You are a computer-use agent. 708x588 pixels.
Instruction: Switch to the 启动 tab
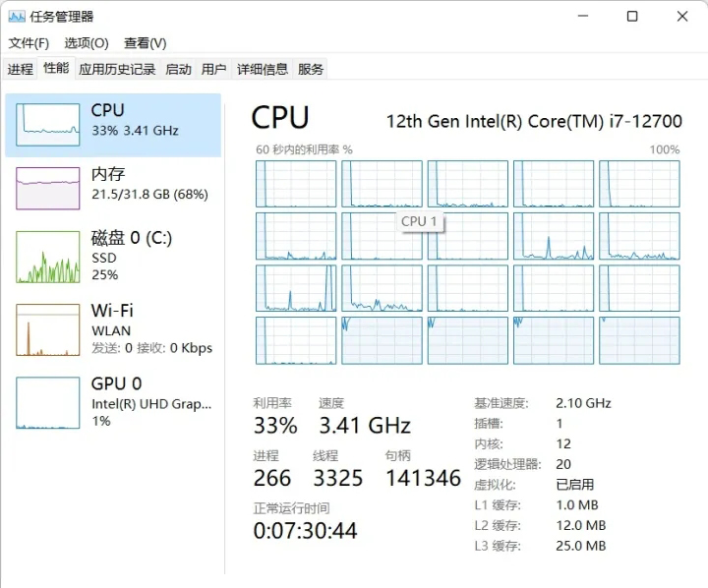178,69
